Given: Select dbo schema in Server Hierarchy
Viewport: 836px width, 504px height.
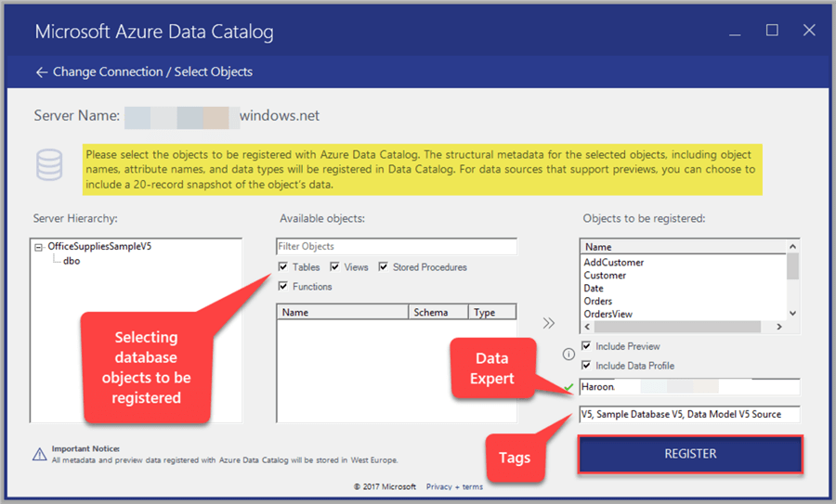Looking at the screenshot, I should click(x=72, y=261).
